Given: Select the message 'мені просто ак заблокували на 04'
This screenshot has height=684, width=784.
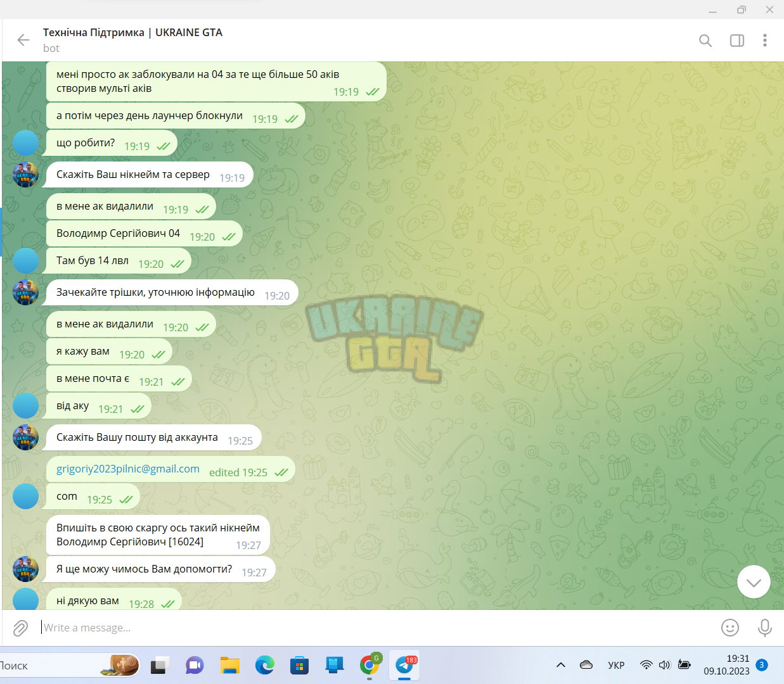Looking at the screenshot, I should [x=216, y=82].
